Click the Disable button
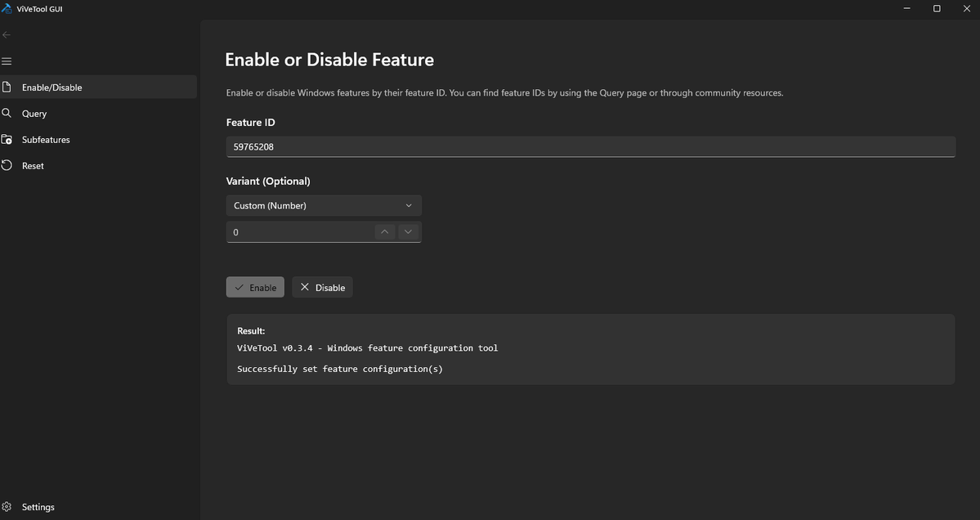980x520 pixels. coord(323,288)
